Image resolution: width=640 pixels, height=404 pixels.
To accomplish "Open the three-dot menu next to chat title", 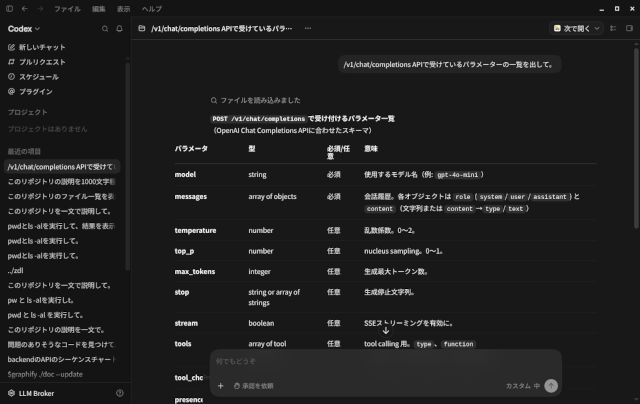I will tap(308, 28).
